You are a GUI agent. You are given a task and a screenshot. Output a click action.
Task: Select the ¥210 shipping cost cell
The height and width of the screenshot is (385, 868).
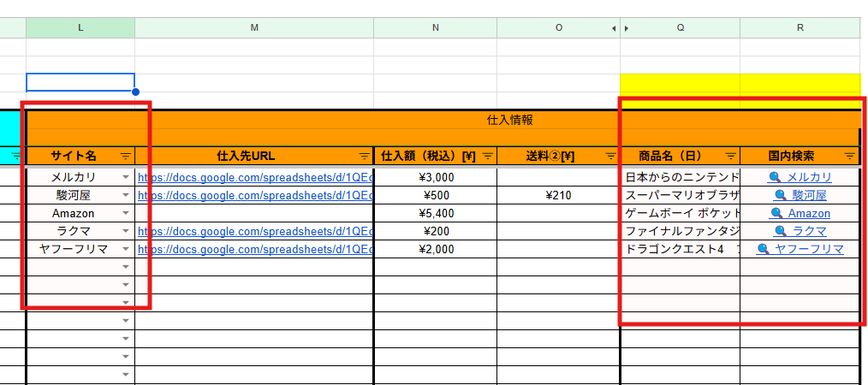click(x=559, y=195)
